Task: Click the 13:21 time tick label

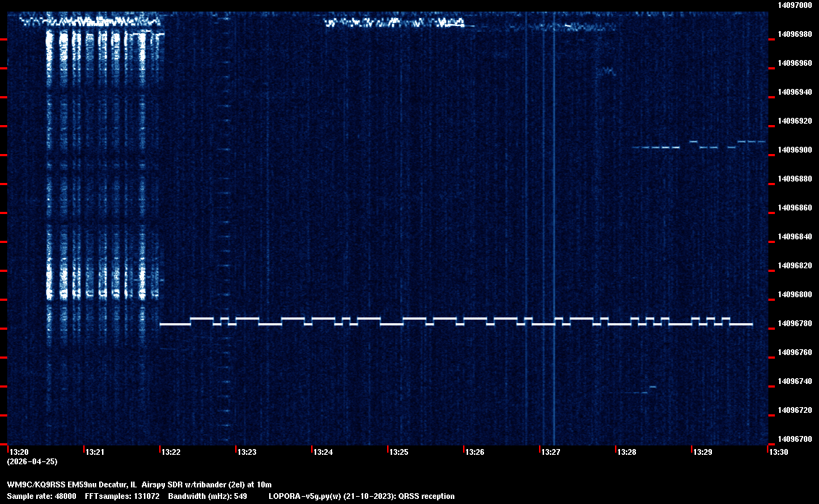Action: 96,452
